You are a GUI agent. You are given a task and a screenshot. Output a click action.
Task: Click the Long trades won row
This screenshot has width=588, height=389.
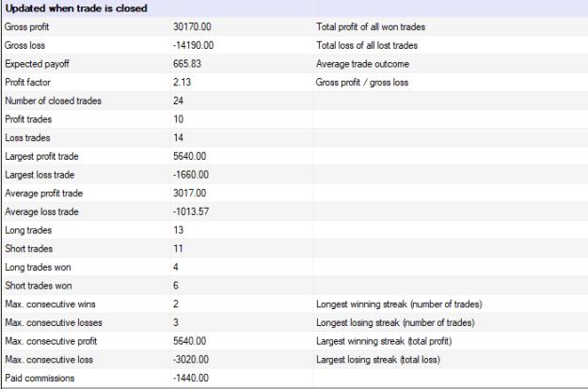point(294,268)
